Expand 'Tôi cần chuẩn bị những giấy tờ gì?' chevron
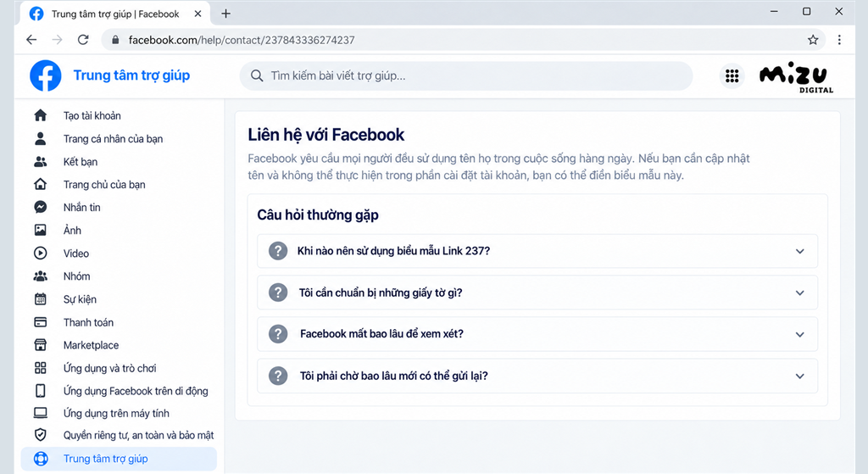 click(800, 293)
